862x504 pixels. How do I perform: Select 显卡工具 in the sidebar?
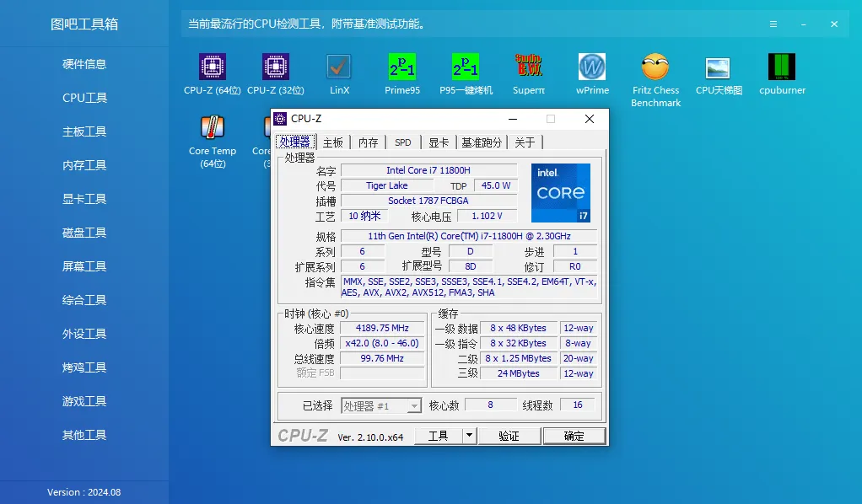[x=84, y=199]
